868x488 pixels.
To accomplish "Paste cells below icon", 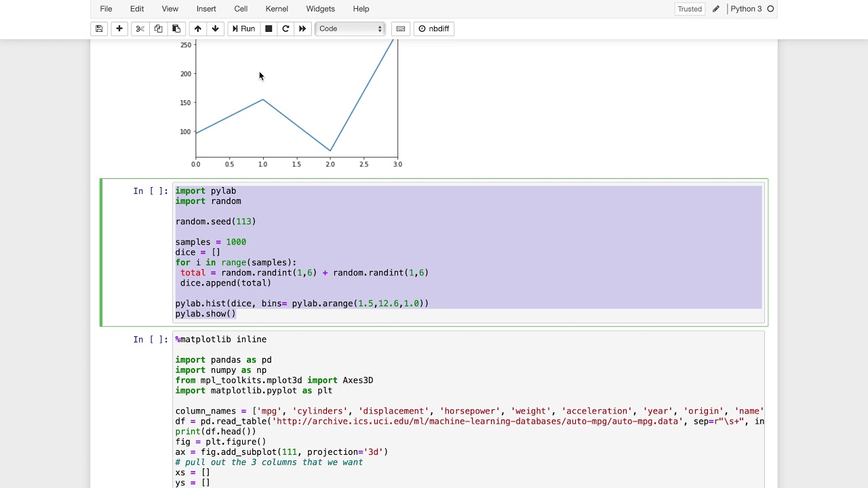I will 176,28.
